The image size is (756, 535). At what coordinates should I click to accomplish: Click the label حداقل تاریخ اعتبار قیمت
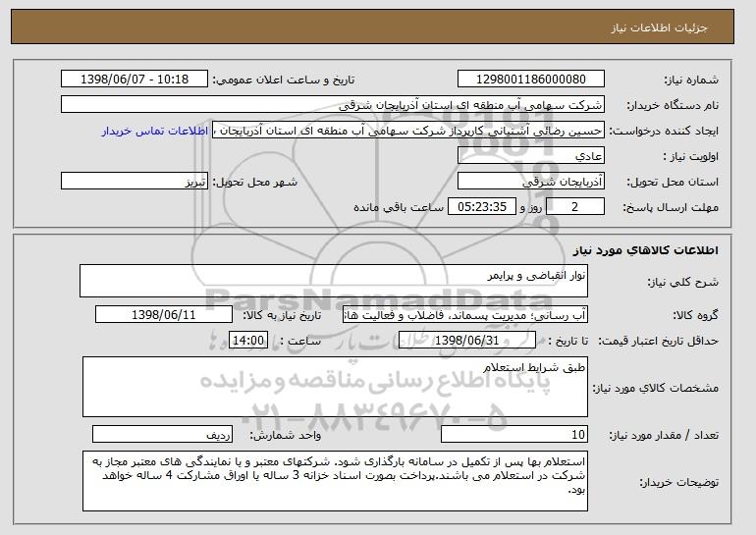pos(659,341)
